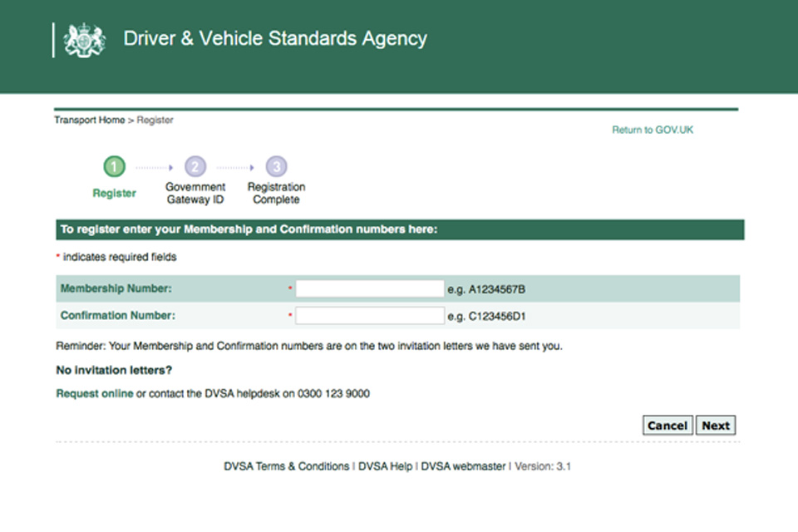Click the 'No invitation letters?' heading
This screenshot has width=798, height=532.
point(114,370)
